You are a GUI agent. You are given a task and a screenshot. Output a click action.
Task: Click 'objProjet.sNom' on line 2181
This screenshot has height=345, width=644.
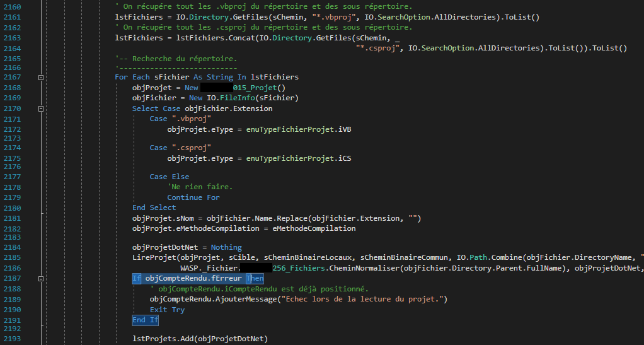coord(163,218)
